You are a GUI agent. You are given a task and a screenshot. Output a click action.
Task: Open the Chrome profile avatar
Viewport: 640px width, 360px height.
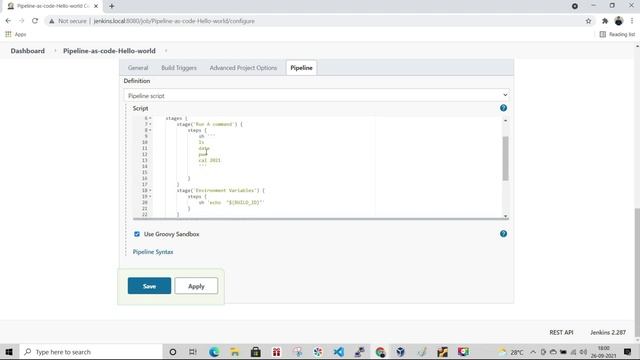click(619, 21)
